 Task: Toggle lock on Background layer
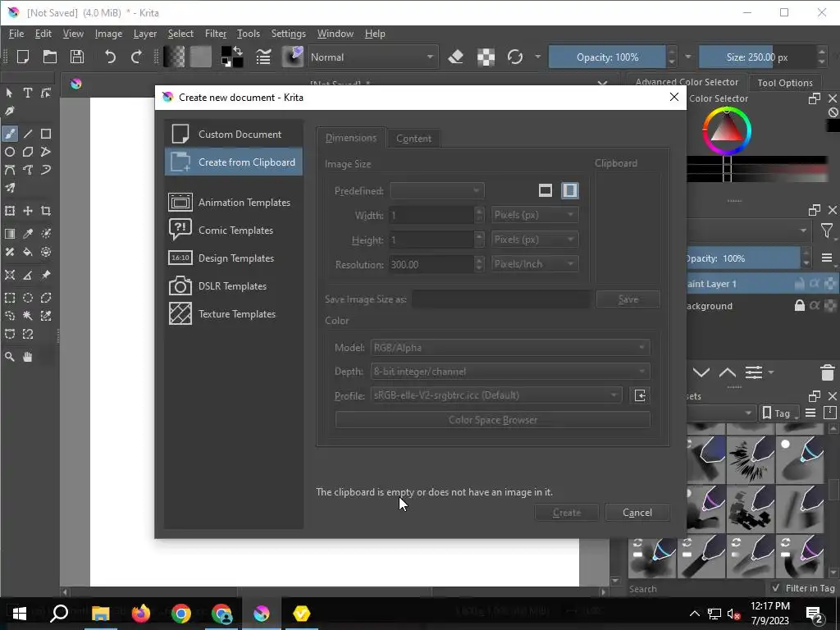[799, 306]
